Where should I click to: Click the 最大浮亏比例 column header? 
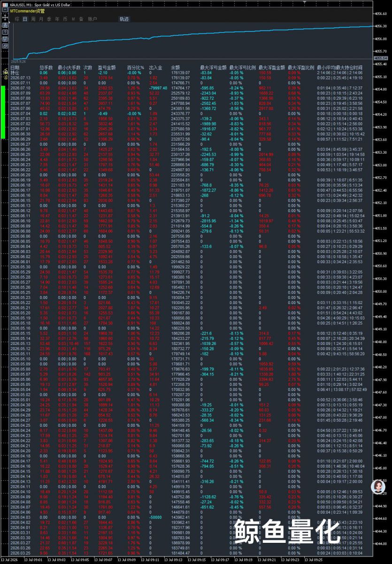point(243,68)
